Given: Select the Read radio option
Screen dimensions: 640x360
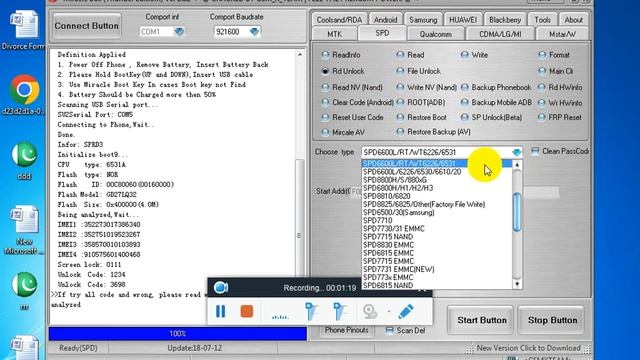Looking at the screenshot, I should pos(411,55).
